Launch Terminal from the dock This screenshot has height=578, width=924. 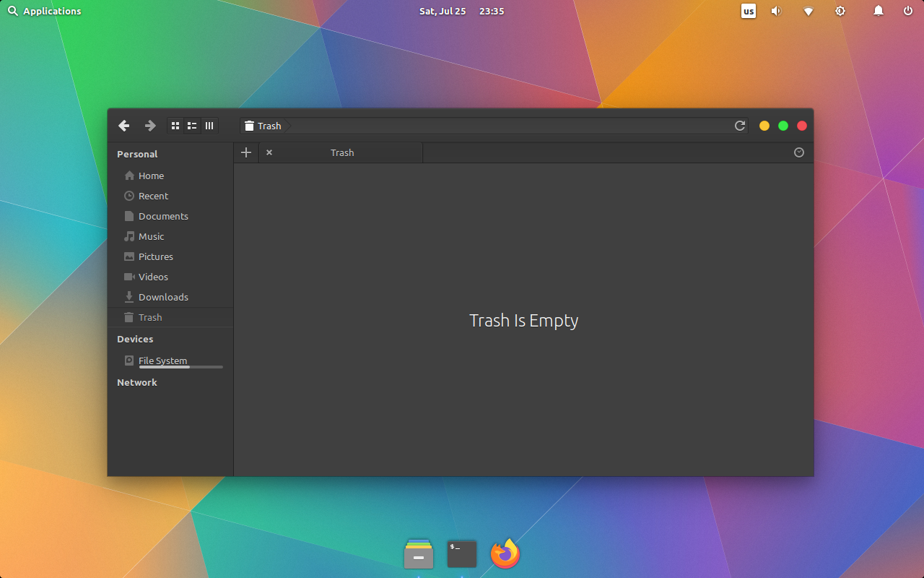click(462, 554)
